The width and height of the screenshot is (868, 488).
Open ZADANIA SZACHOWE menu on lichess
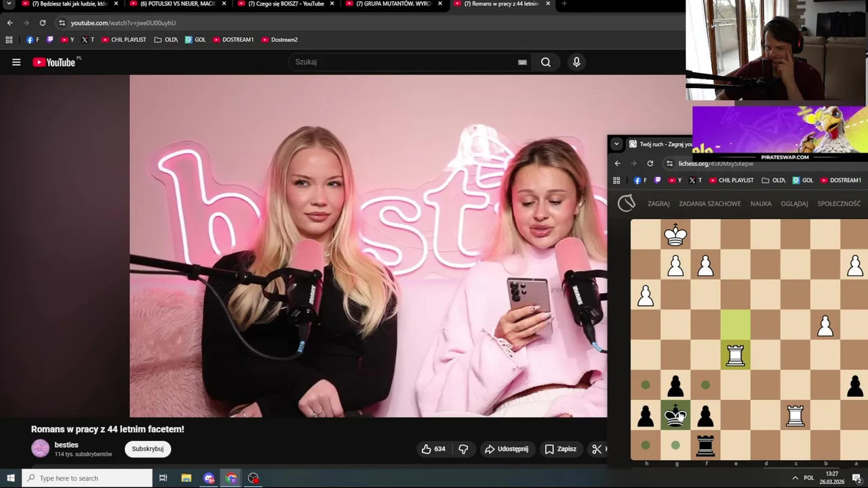pos(710,203)
